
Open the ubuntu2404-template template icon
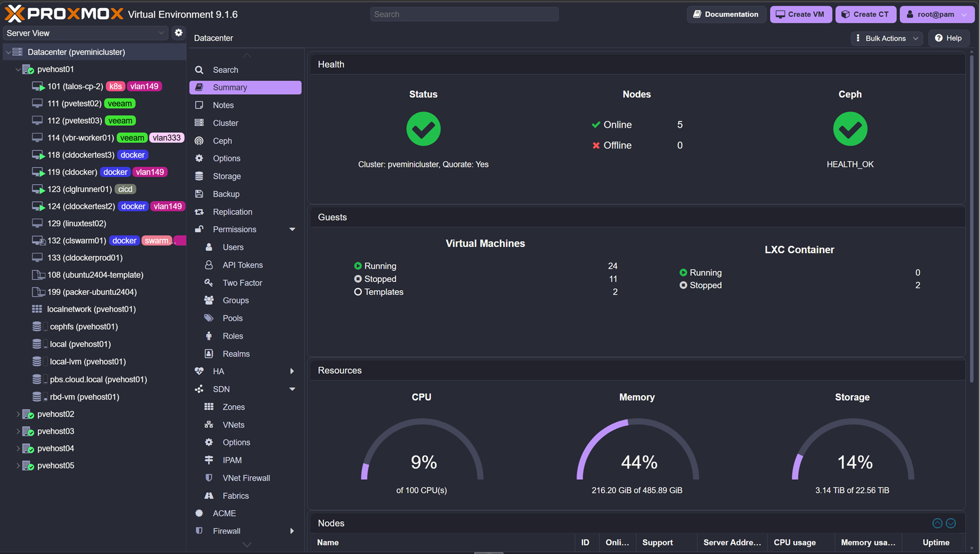pyautogui.click(x=38, y=275)
